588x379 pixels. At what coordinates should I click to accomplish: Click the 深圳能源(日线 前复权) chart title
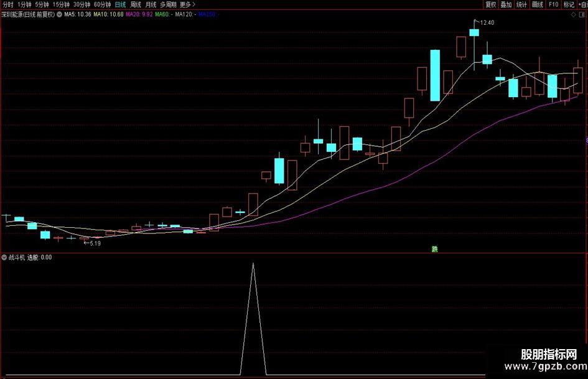point(28,14)
